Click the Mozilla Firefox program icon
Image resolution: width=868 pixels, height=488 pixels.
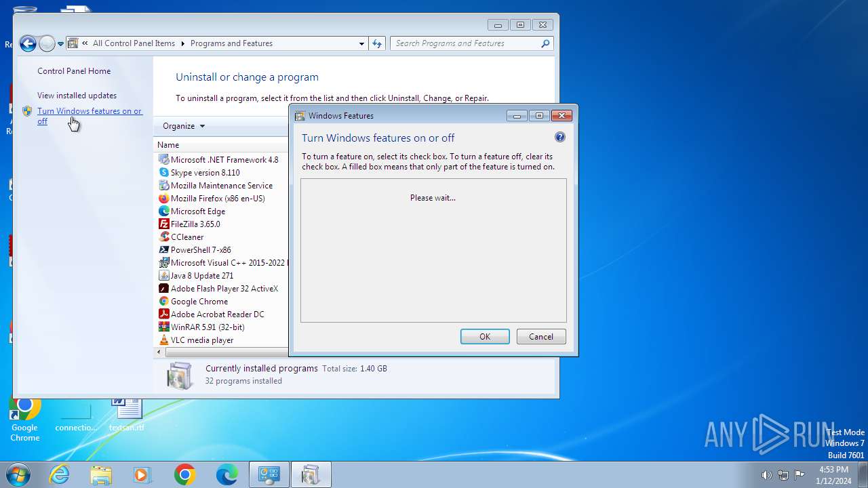tap(163, 199)
